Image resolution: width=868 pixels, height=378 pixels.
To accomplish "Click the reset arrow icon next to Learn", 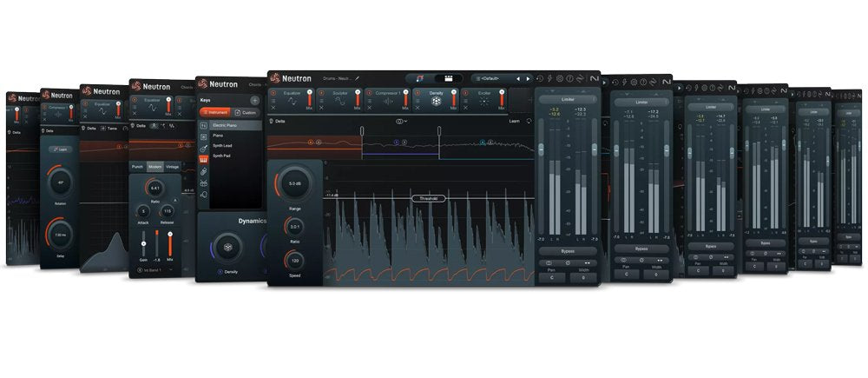I will pos(528,122).
